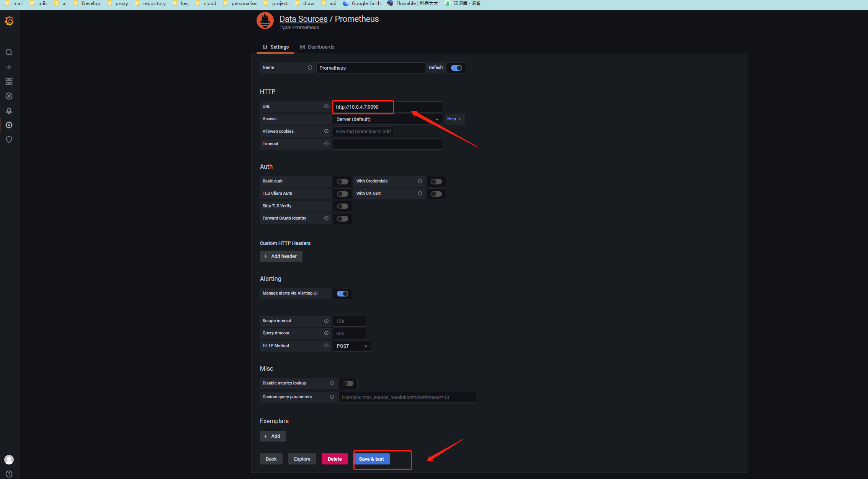The image size is (868, 479).
Task: Open the mail bookmark folder
Action: click(x=14, y=3)
